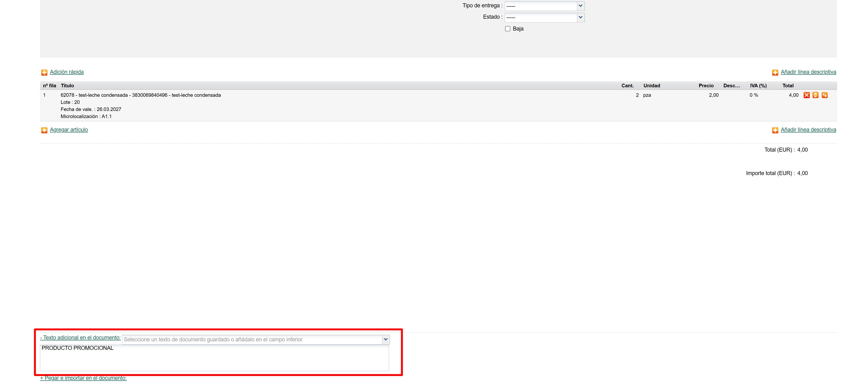Open the Tipo de entrega dropdown
This screenshot has height=387, width=868.
(580, 6)
